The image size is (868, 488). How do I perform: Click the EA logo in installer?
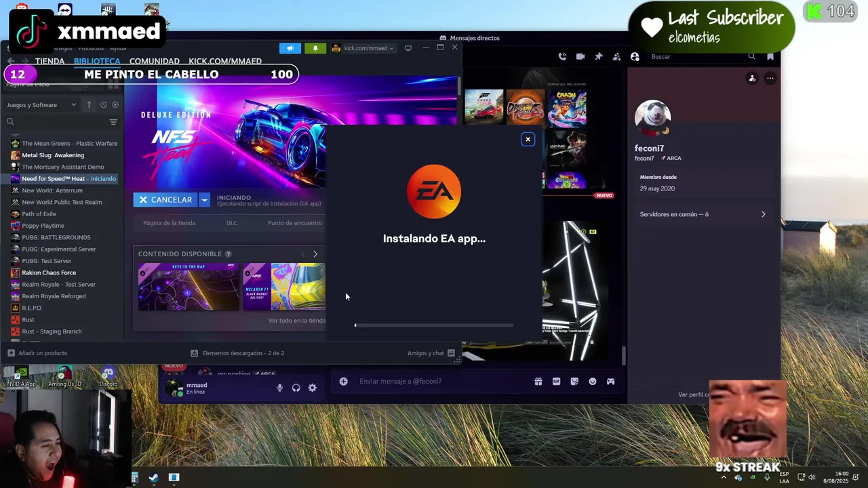click(434, 192)
